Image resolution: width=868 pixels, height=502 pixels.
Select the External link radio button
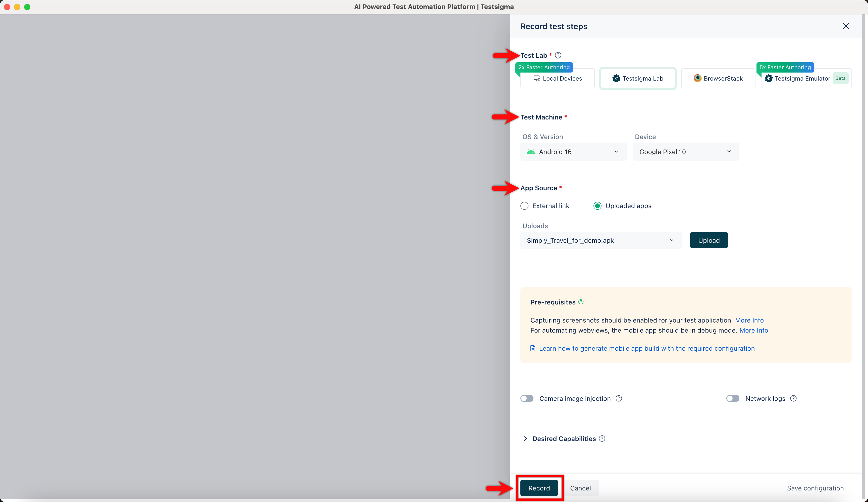(x=524, y=206)
